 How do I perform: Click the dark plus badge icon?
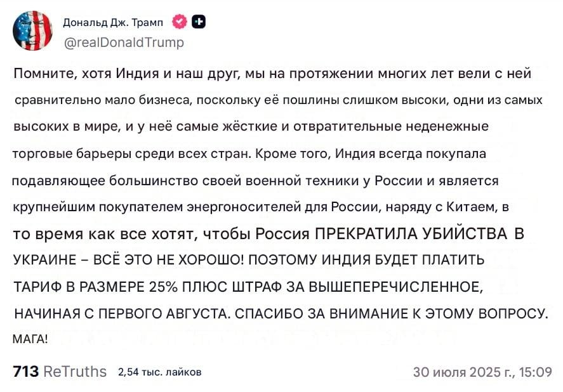pyautogui.click(x=198, y=22)
